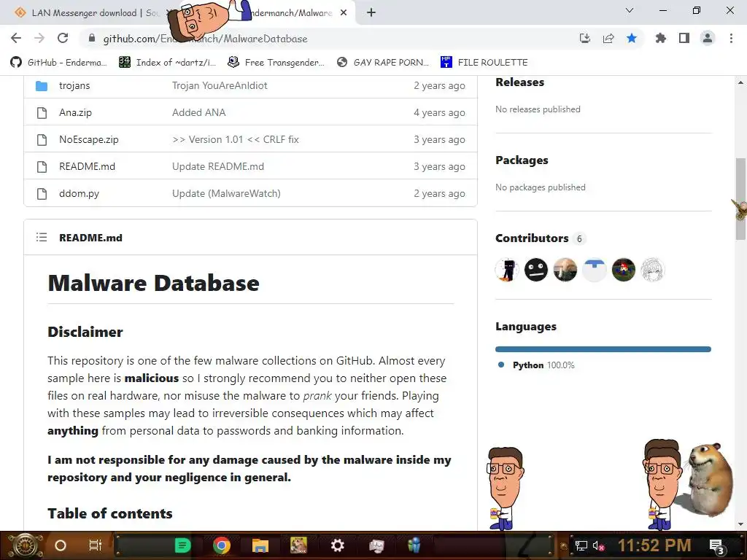
Task: Click the ddom.py file icon
Action: (42, 194)
